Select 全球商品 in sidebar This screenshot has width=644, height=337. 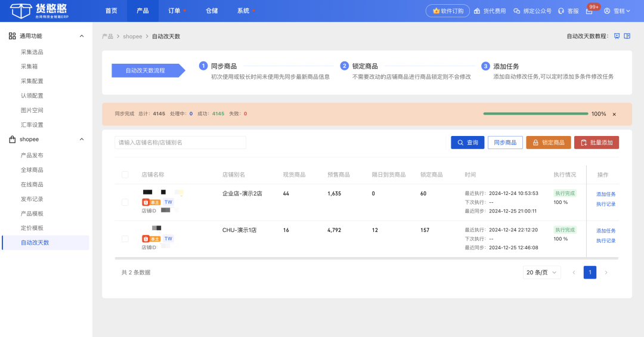pos(32,170)
